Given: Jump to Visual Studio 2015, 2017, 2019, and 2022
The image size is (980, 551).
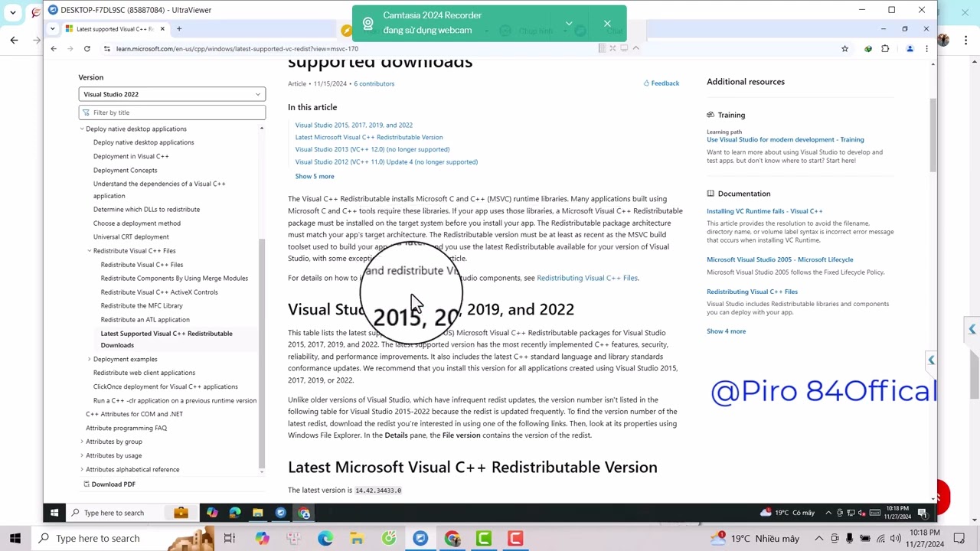Looking at the screenshot, I should pos(354,125).
